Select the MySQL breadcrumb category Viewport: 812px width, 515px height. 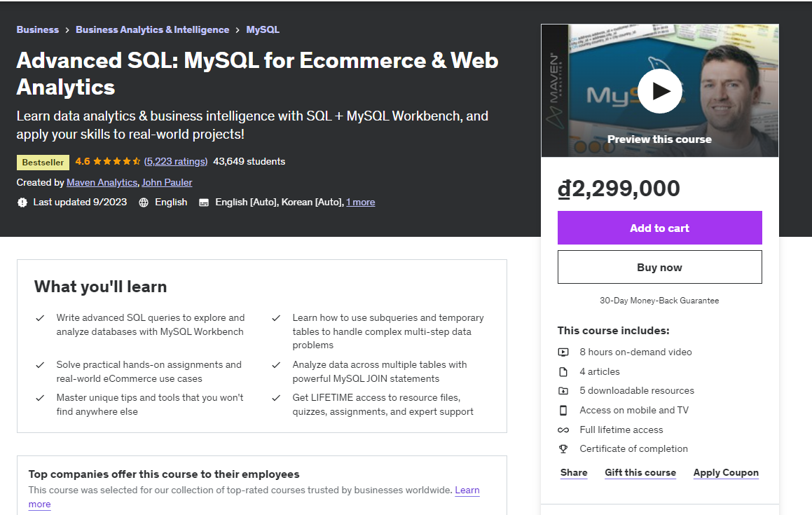tap(262, 29)
